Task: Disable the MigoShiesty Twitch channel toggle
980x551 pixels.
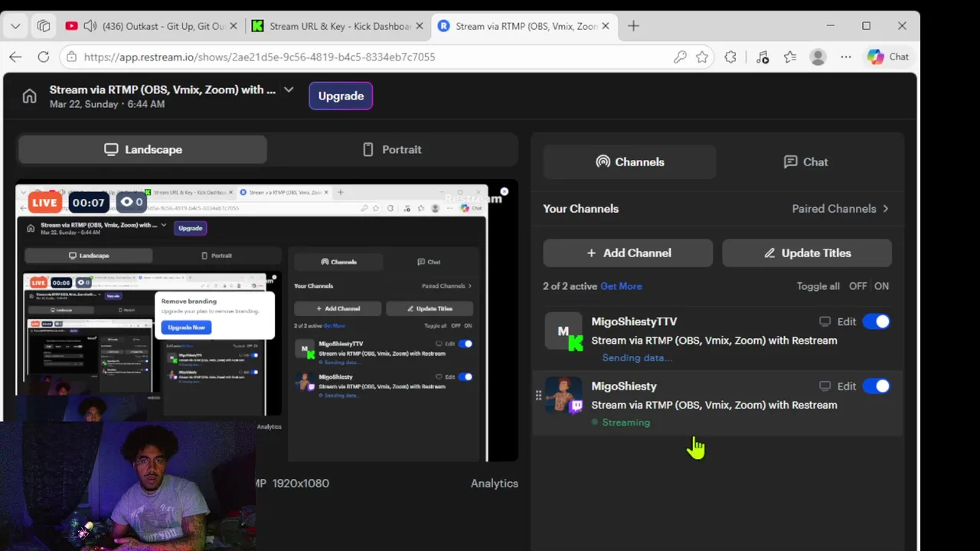Action: tap(876, 386)
